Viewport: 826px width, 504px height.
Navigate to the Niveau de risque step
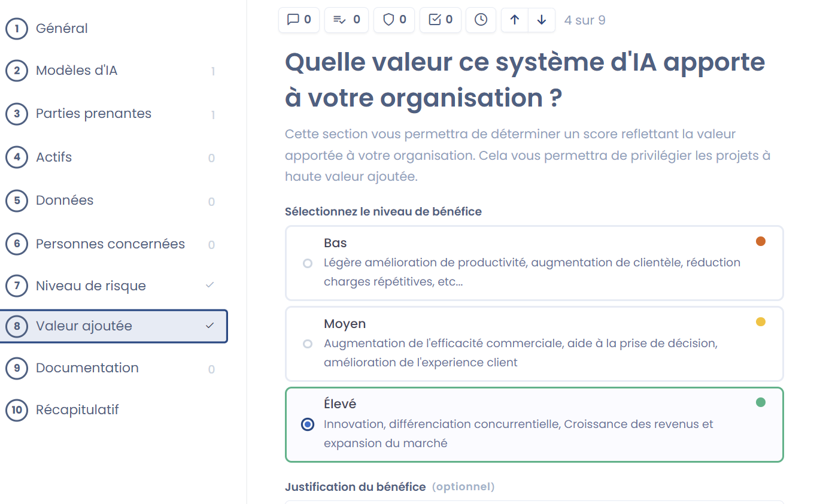click(90, 286)
